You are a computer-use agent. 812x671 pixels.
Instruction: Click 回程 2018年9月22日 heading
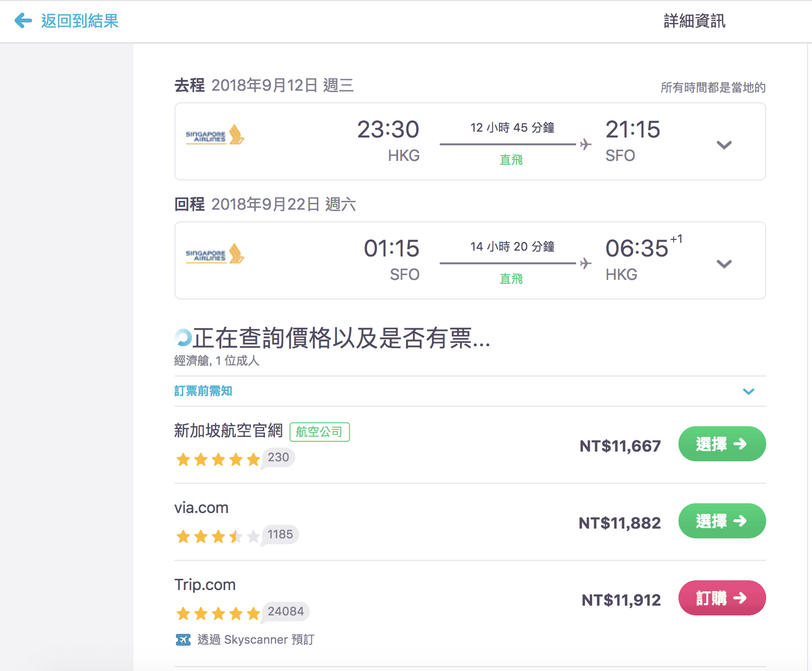point(265,204)
